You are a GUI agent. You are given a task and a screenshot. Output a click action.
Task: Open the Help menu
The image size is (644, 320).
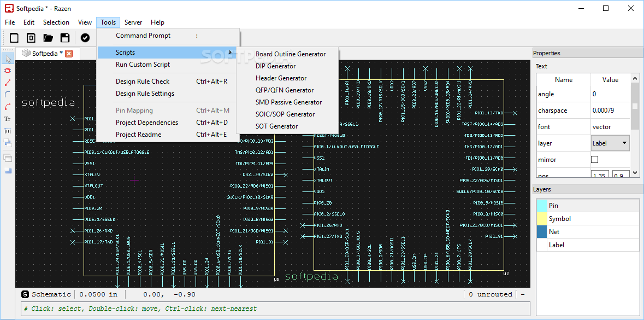[x=157, y=22]
